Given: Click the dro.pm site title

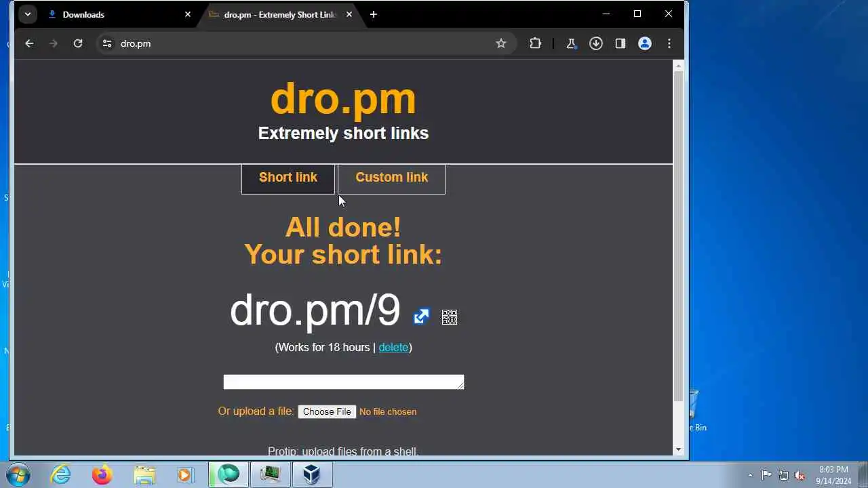Looking at the screenshot, I should [x=343, y=98].
